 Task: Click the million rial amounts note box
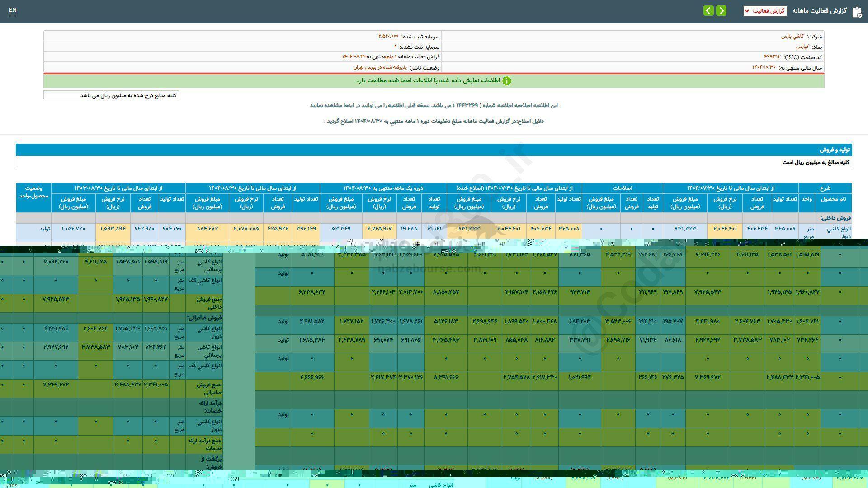coord(111,95)
